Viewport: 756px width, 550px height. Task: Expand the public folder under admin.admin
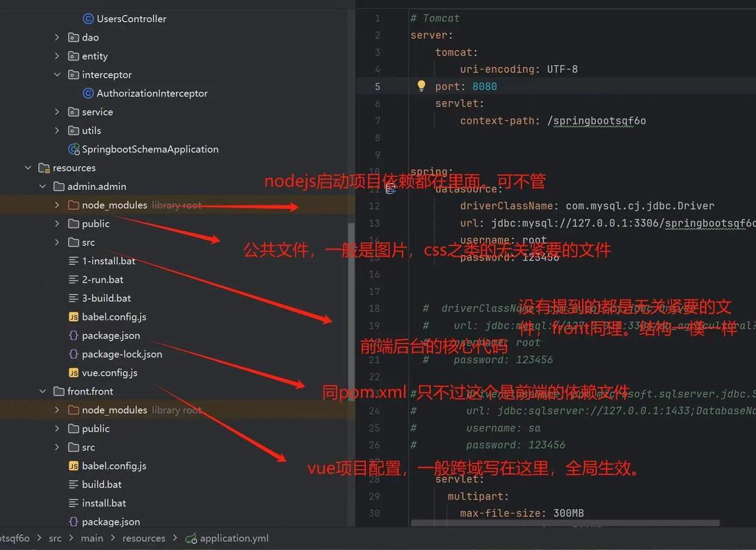tap(56, 223)
